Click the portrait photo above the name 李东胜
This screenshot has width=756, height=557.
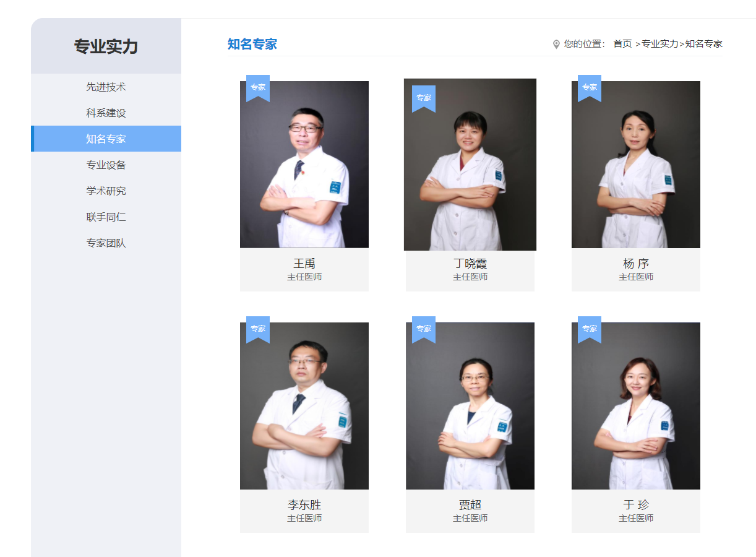tap(304, 406)
